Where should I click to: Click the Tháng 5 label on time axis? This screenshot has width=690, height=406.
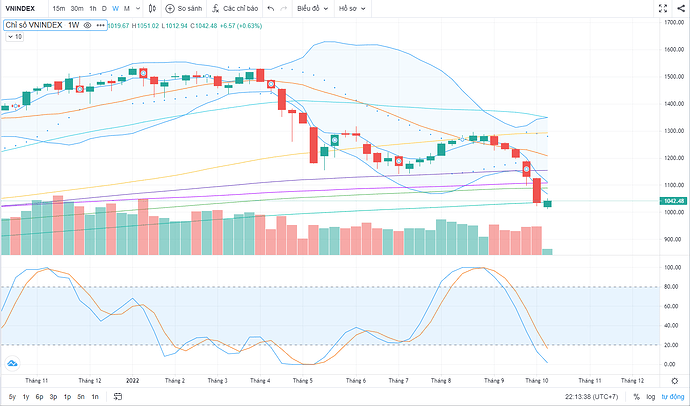tap(303, 380)
